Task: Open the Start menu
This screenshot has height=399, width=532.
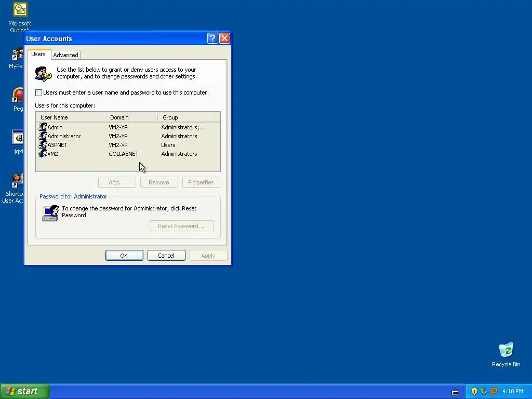Action: [25, 391]
